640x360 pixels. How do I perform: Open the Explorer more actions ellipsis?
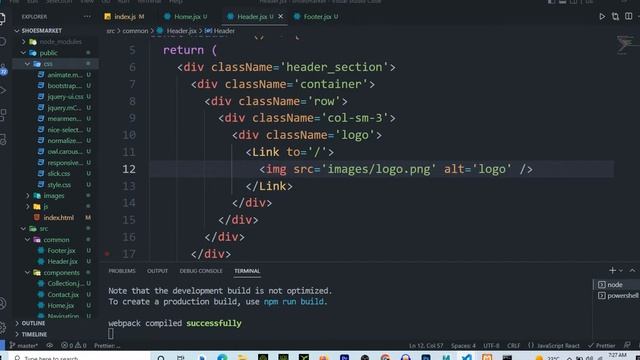point(87,17)
